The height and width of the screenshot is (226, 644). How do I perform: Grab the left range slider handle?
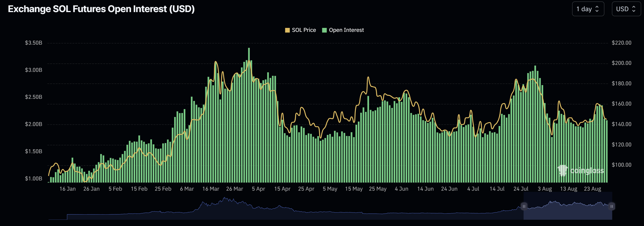(x=524, y=206)
